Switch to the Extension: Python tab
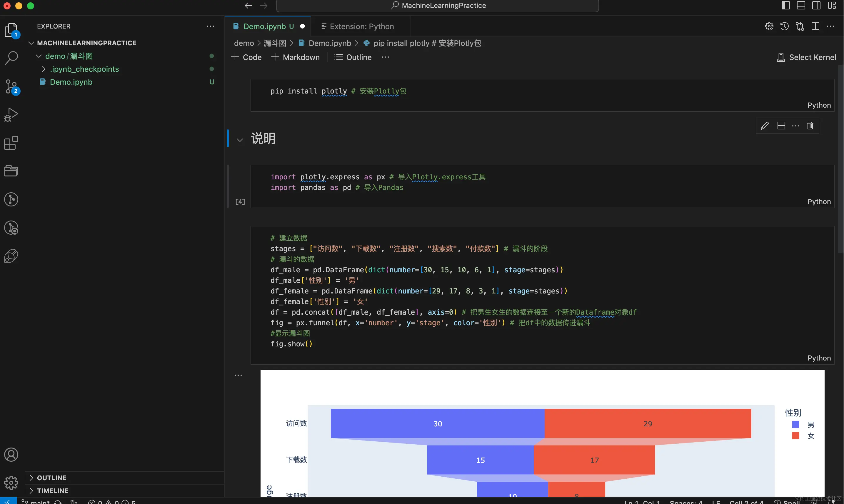 click(361, 26)
